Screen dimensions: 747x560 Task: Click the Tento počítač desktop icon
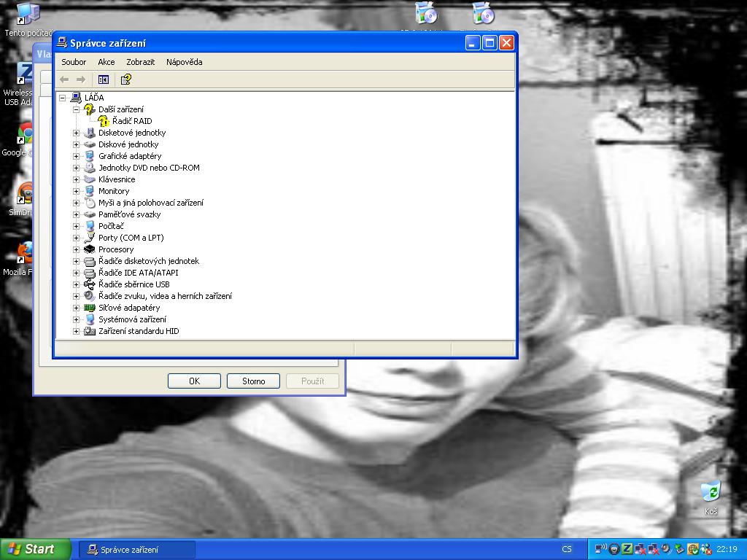[28, 20]
